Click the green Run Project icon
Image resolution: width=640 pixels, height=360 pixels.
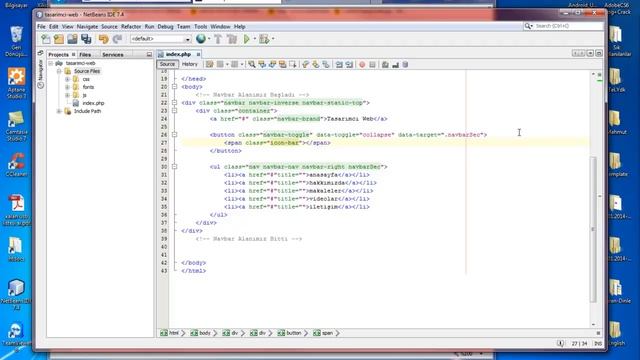coord(247,39)
